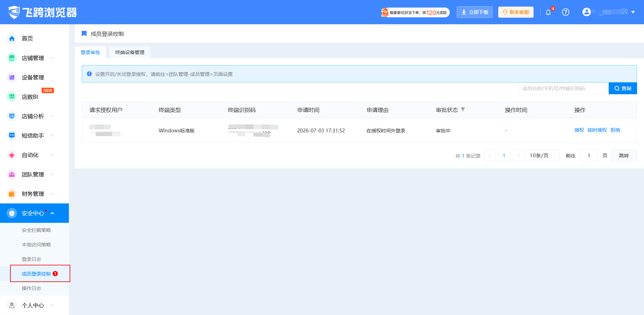Open the account dropdown arrow
The image size is (644, 315).
pyautogui.click(x=633, y=12)
